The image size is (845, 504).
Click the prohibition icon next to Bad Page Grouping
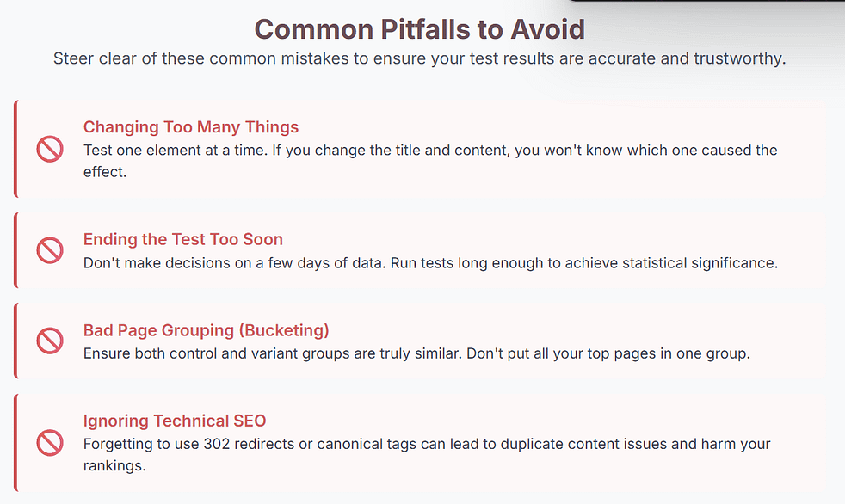50,341
